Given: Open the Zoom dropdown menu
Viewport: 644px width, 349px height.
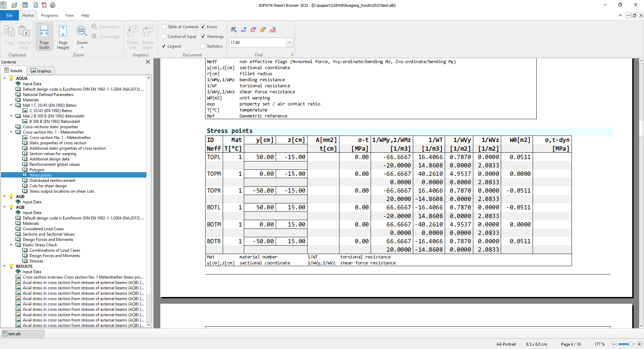Looking at the screenshot, I should click(x=82, y=48).
